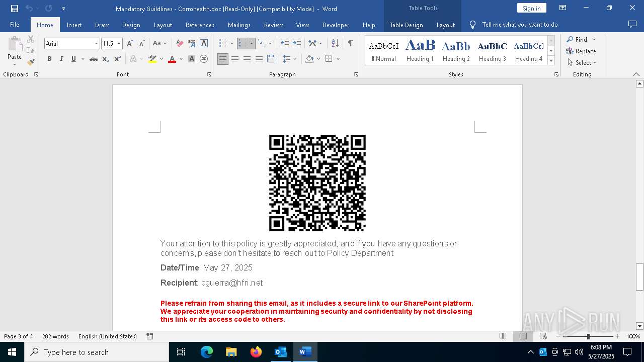644x362 pixels.
Task: Clear all formatting icon
Action: pyautogui.click(x=180, y=44)
